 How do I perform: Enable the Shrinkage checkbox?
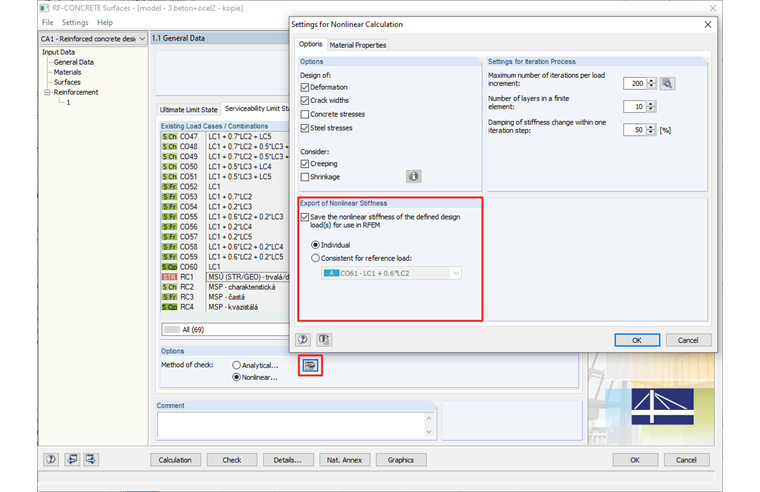point(304,177)
